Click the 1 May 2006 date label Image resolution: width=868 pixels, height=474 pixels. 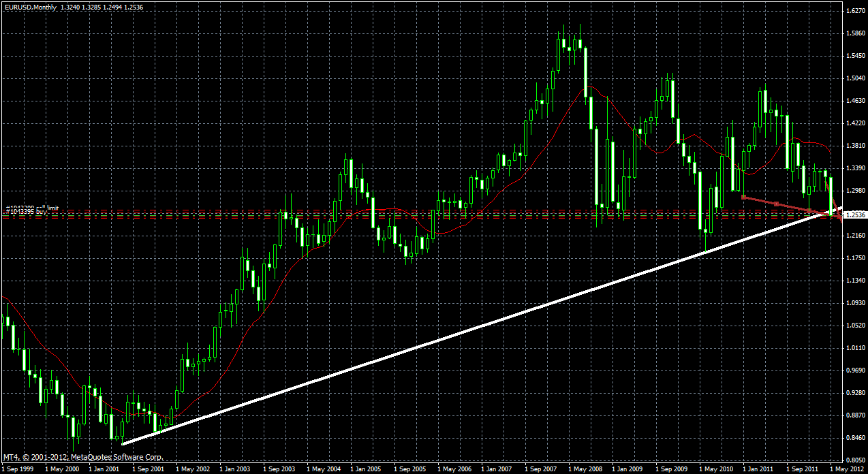(x=454, y=469)
